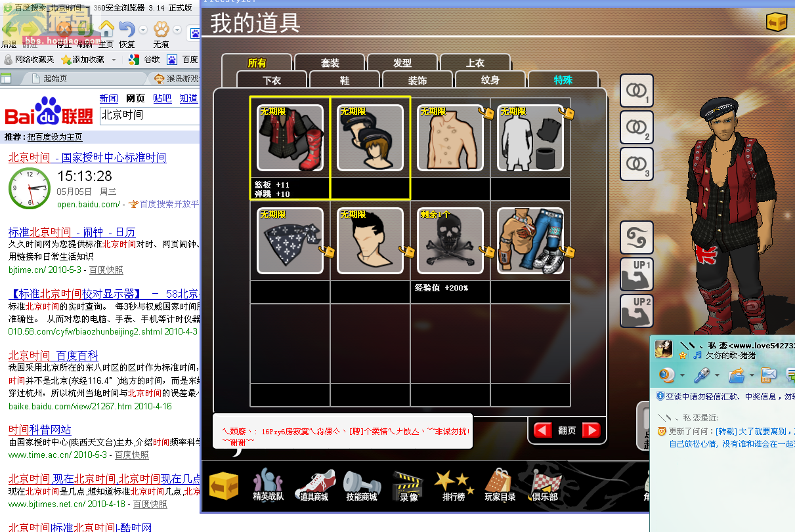Select the black glove and wristband item

[530, 138]
